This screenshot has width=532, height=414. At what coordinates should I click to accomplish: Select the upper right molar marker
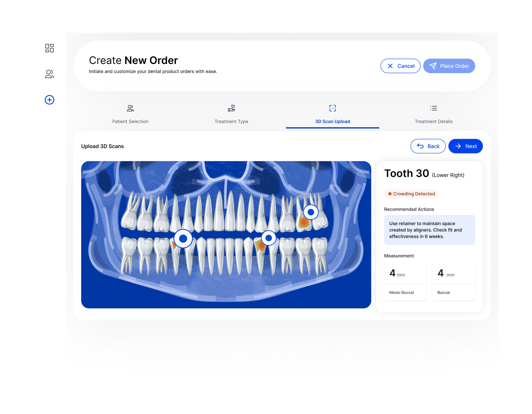(x=311, y=212)
